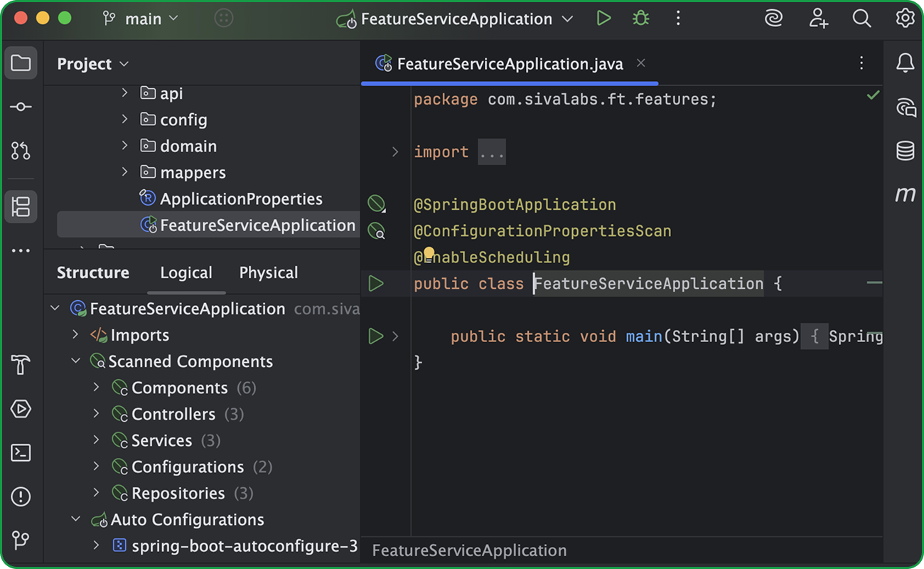The width and height of the screenshot is (924, 569).
Task: Open the Maven tool window
Action: pyautogui.click(x=905, y=193)
